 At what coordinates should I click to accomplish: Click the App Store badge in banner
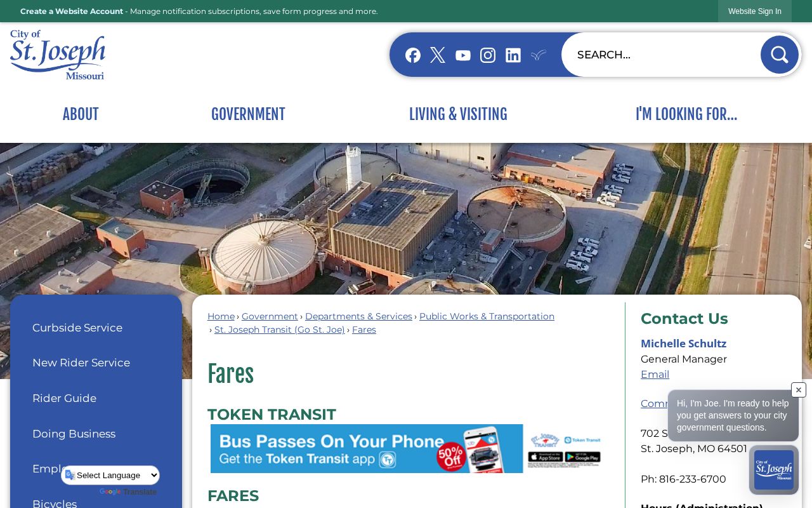pos(544,457)
